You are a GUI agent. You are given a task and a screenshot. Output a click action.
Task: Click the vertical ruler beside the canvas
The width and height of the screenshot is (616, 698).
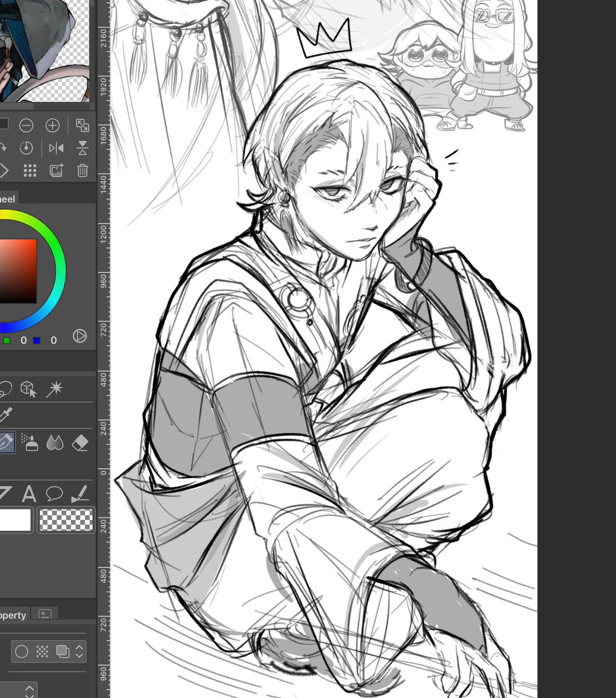click(x=103, y=349)
